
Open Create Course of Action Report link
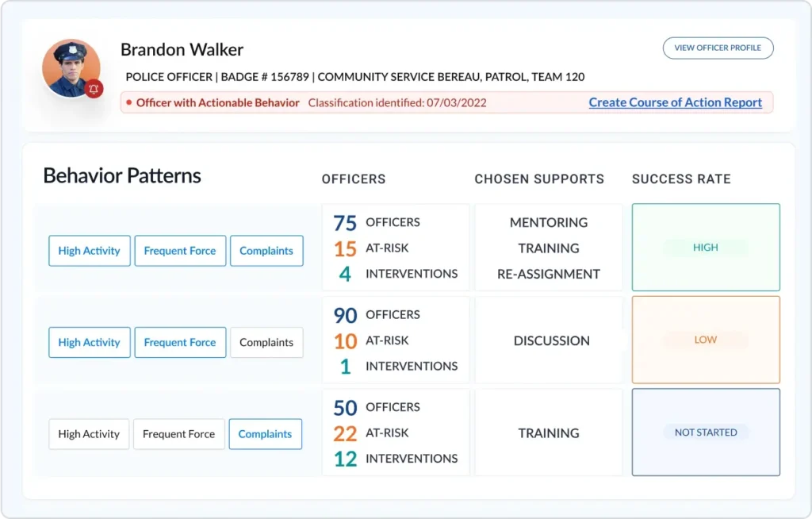676,102
